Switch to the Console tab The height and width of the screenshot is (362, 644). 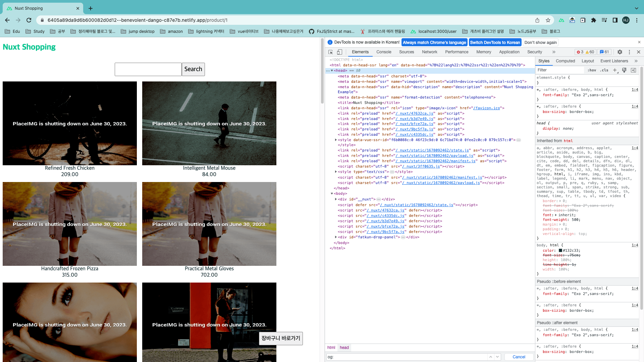(384, 52)
